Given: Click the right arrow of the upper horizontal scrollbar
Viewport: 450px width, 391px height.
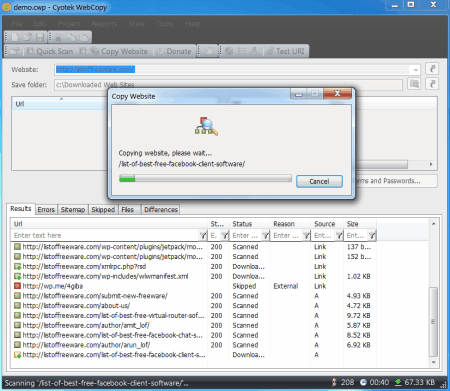Looking at the screenshot, I should 431,164.
